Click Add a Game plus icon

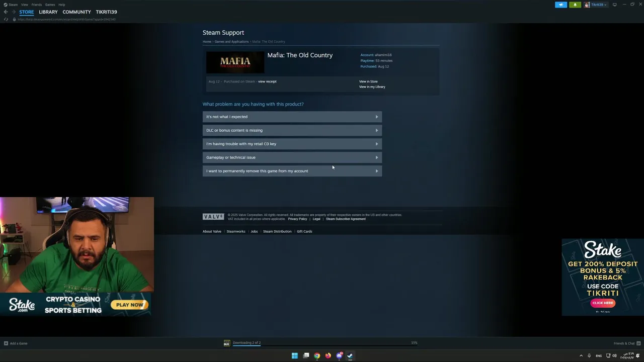click(6, 343)
